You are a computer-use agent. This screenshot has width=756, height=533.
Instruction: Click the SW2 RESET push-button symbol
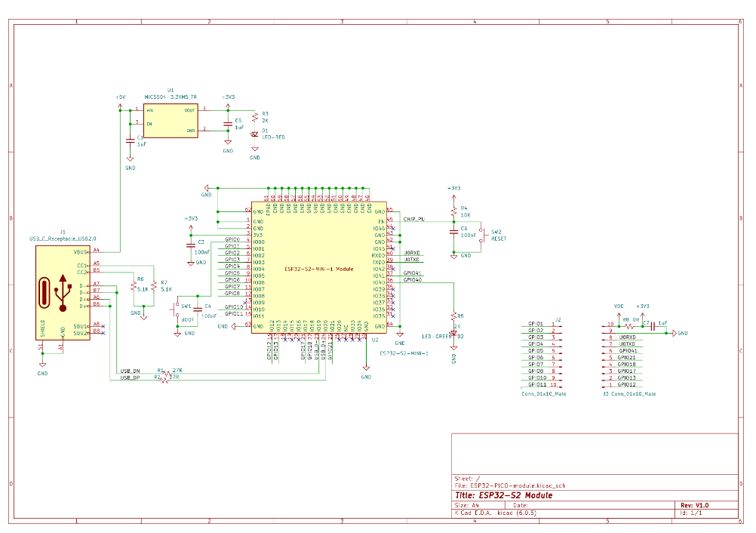pos(483,236)
